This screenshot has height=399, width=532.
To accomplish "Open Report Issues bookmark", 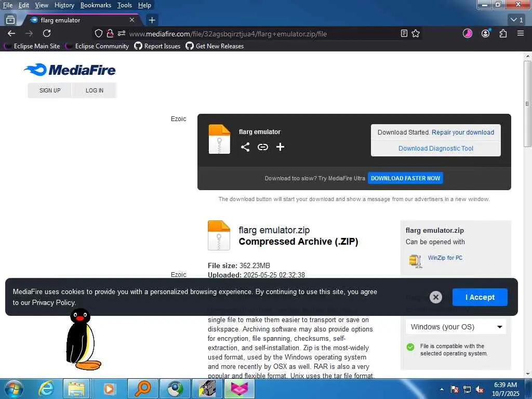I will click(x=157, y=46).
